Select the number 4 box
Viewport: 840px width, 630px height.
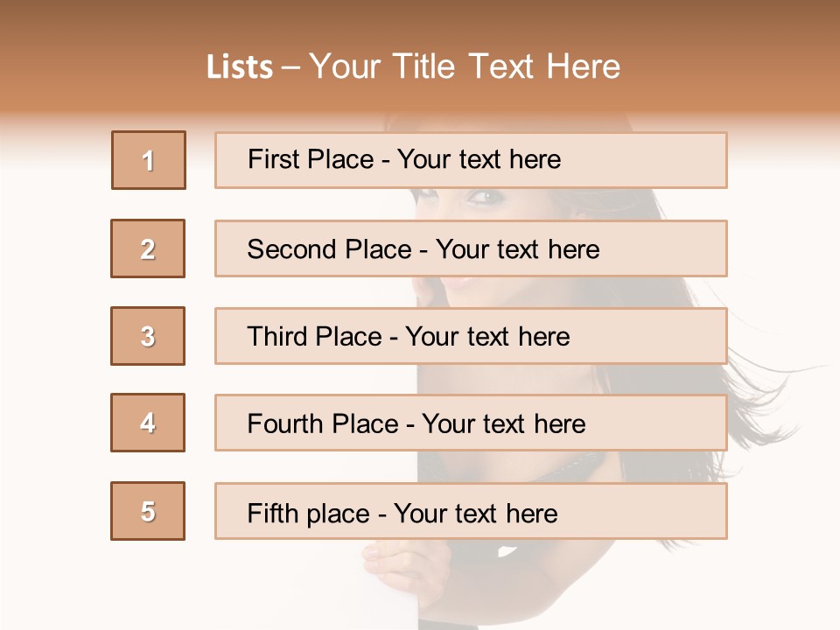pos(148,423)
